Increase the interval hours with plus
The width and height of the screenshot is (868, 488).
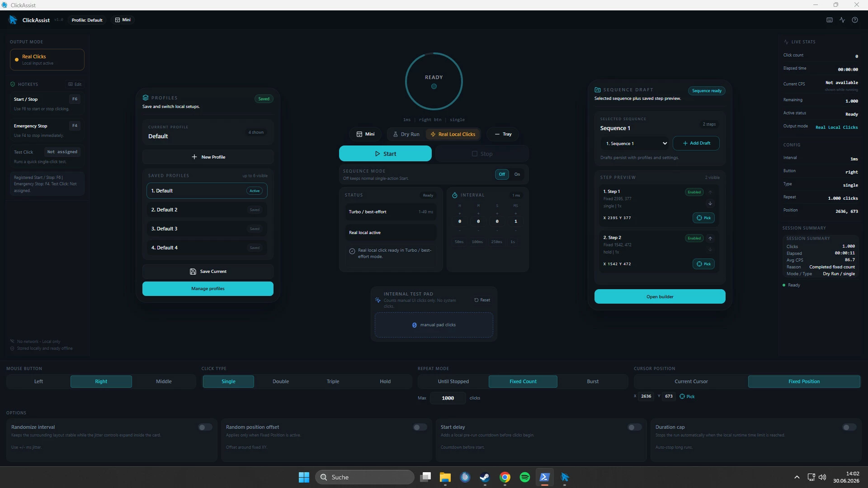460,214
